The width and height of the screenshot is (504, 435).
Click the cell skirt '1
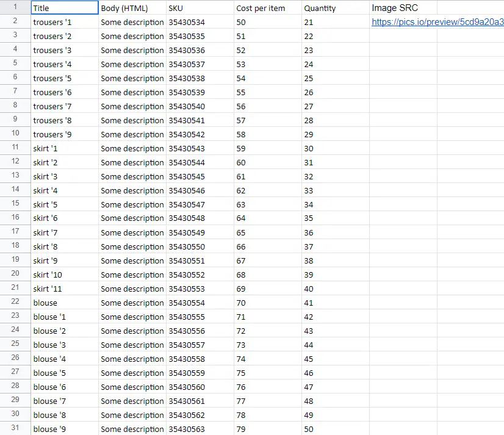point(65,148)
